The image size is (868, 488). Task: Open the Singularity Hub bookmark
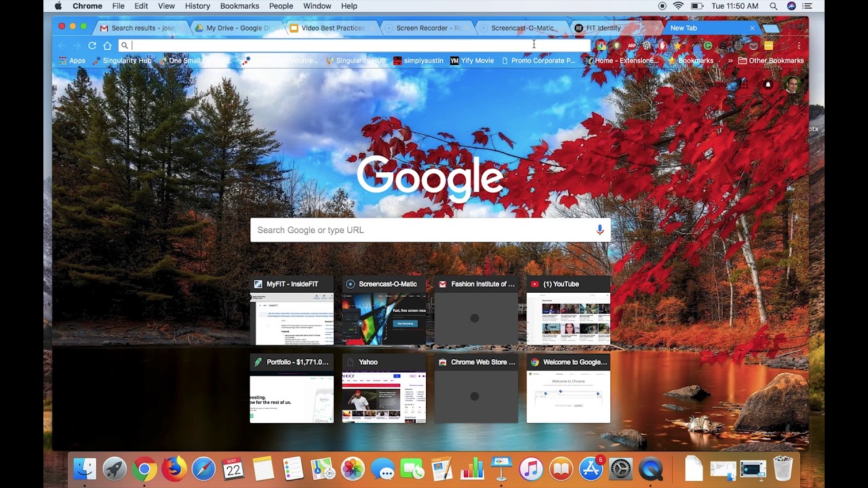(122, 60)
